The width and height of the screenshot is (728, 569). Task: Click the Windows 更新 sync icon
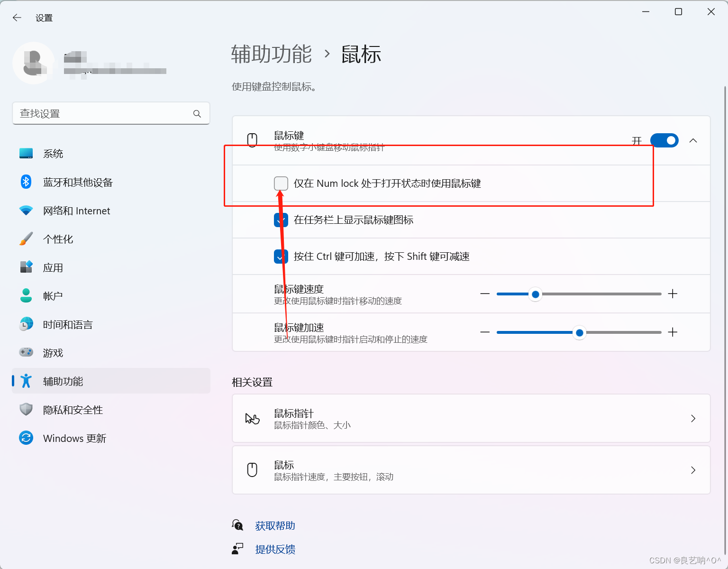click(26, 438)
